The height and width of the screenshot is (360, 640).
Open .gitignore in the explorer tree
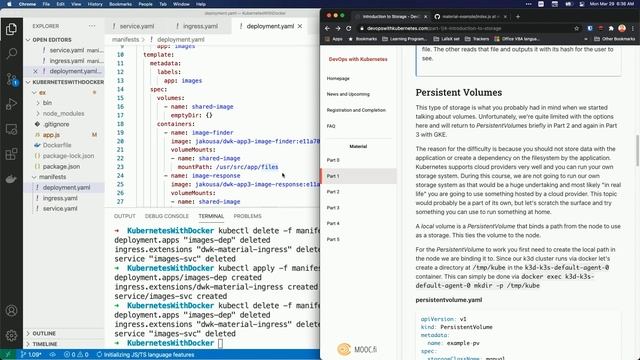pyautogui.click(x=56, y=124)
